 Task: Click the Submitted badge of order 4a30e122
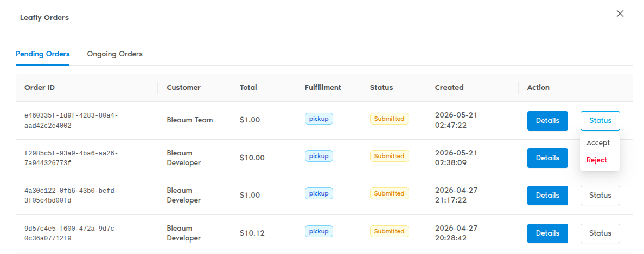pos(390,193)
